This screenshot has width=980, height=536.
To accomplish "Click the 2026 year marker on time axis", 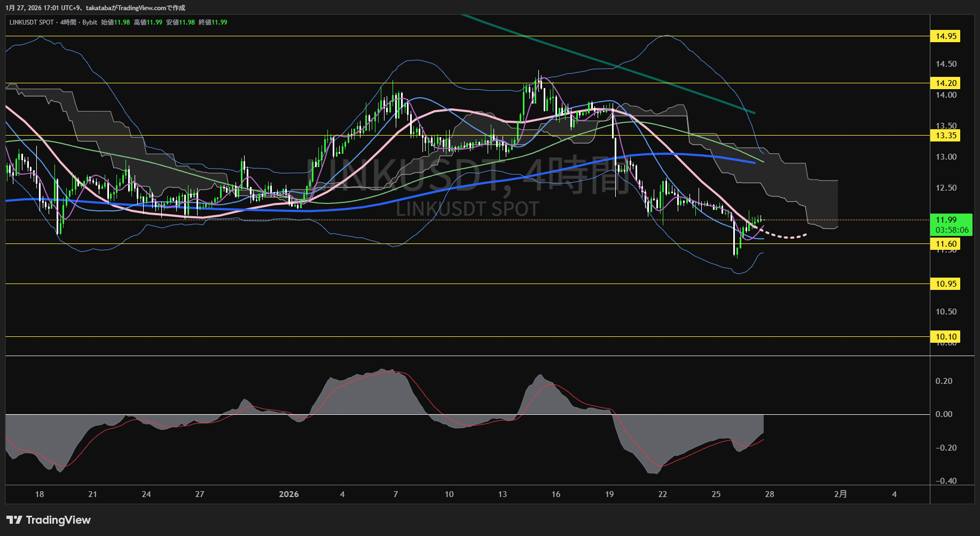I will [289, 494].
